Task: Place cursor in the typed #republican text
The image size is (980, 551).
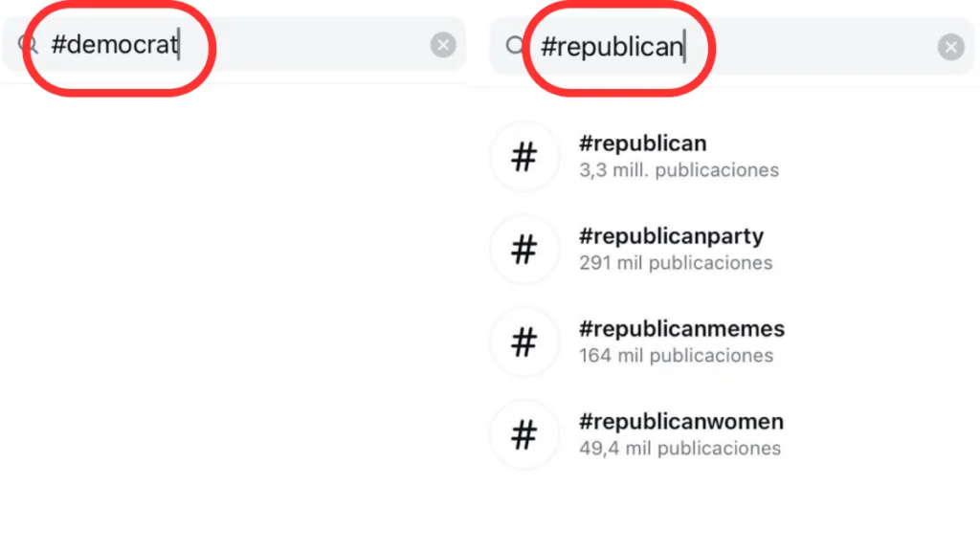Action: pos(612,46)
